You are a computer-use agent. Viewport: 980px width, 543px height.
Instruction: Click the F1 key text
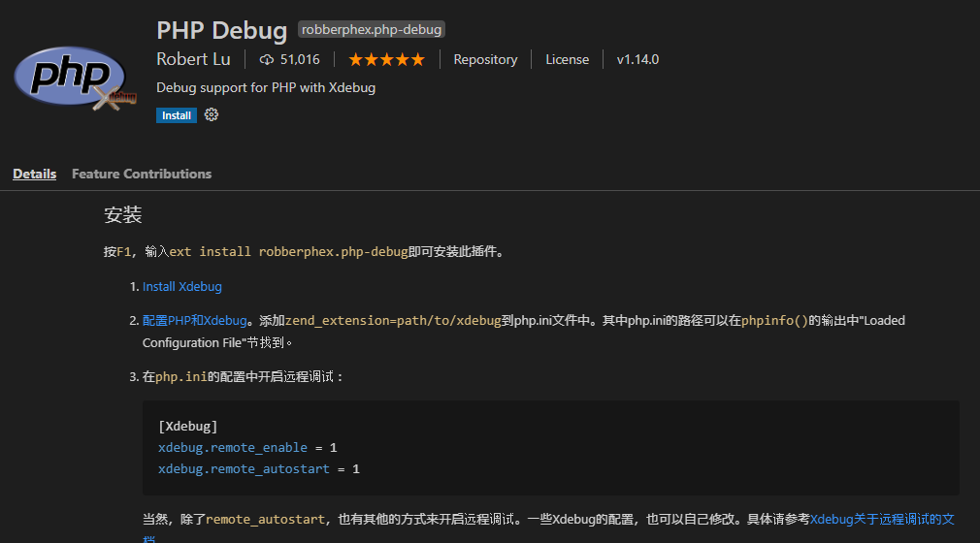point(124,252)
